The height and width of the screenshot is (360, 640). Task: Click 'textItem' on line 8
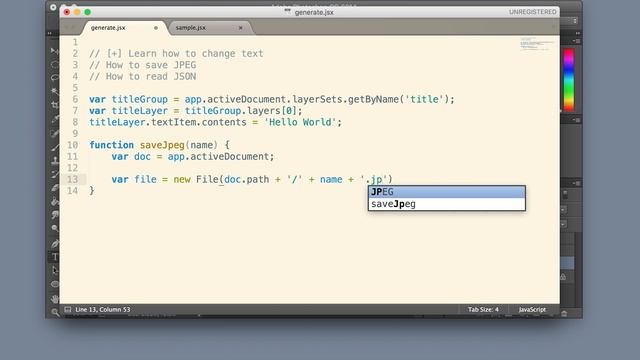[173, 122]
